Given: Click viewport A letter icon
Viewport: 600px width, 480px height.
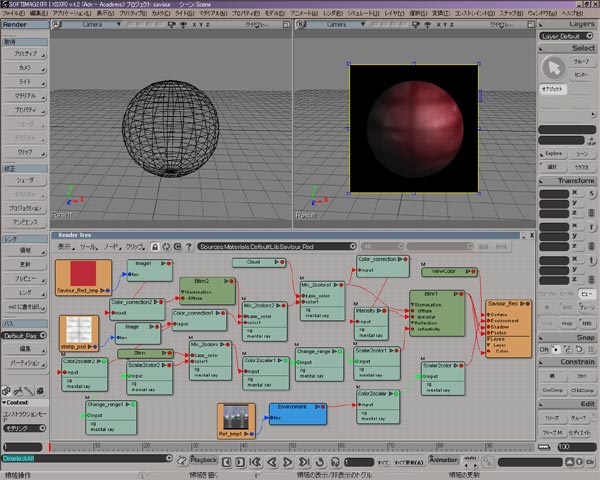Looking at the screenshot, I should (x=56, y=24).
